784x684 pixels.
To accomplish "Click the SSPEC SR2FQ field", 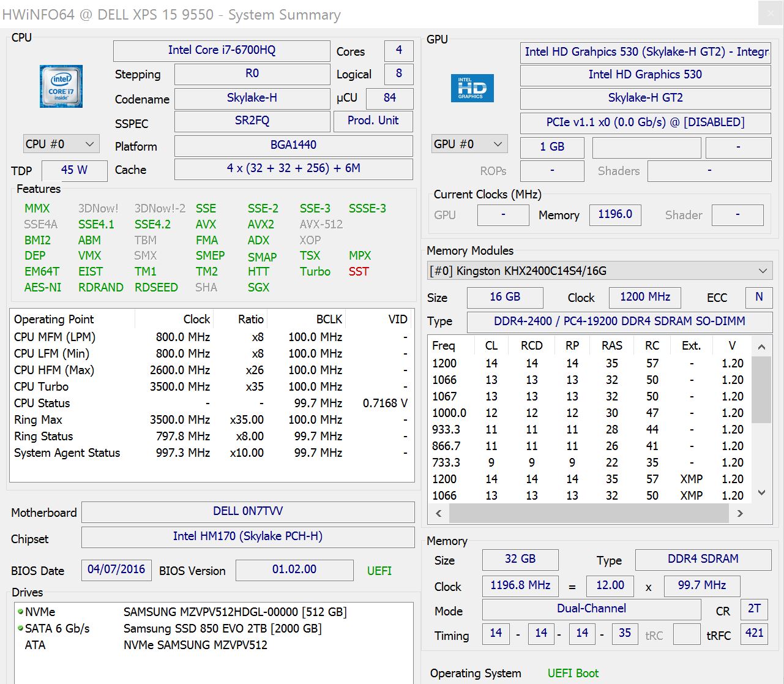I will click(252, 121).
